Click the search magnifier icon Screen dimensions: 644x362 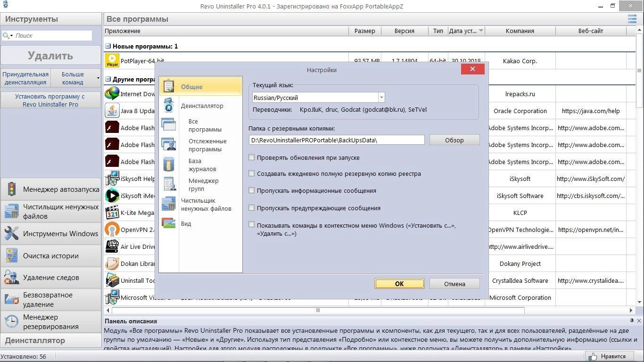coord(6,35)
